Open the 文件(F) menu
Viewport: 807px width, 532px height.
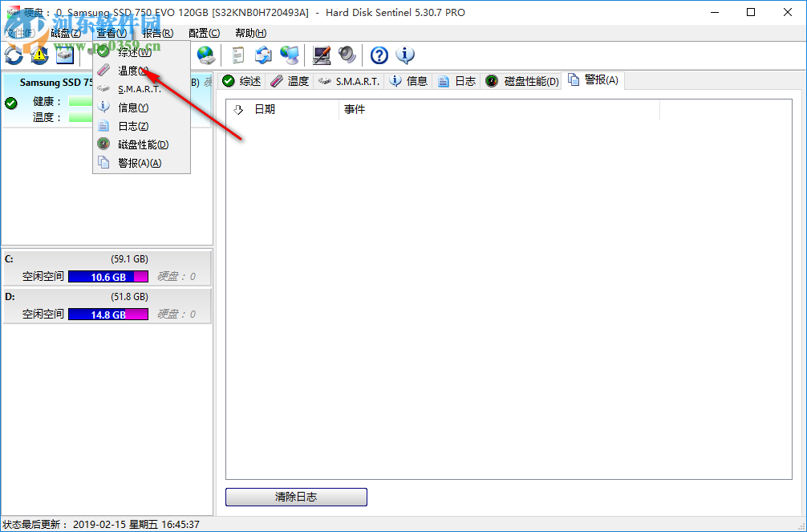(21, 33)
